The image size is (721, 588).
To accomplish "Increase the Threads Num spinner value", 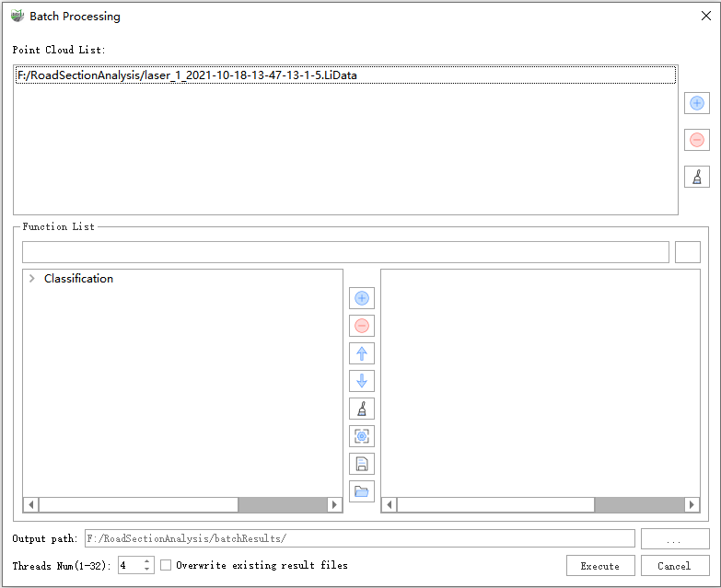I will pyautogui.click(x=146, y=560).
